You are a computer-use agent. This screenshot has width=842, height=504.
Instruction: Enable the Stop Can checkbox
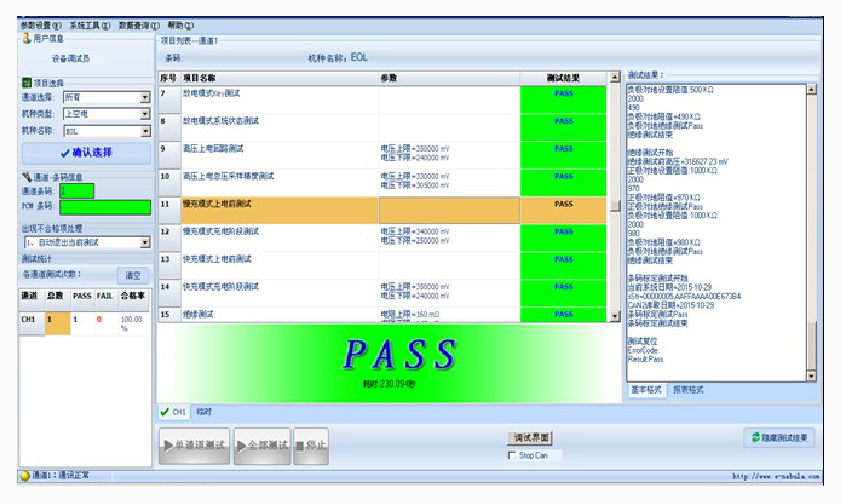click(512, 456)
